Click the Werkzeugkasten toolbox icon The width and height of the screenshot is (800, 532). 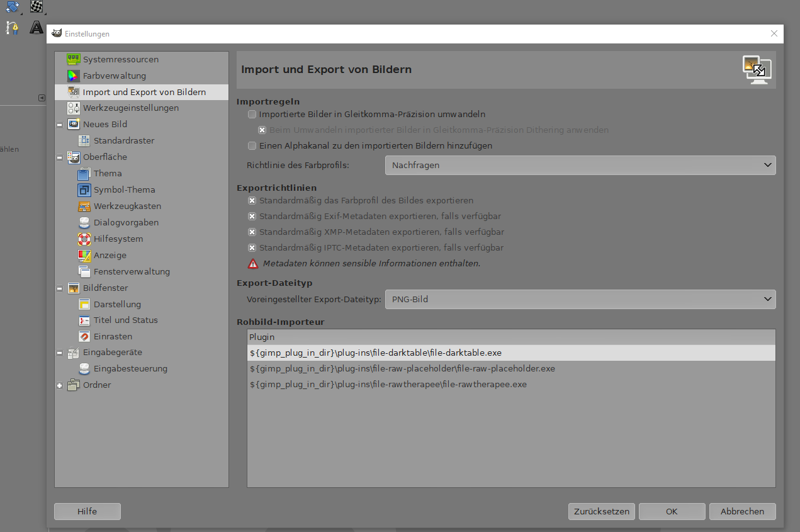click(84, 207)
